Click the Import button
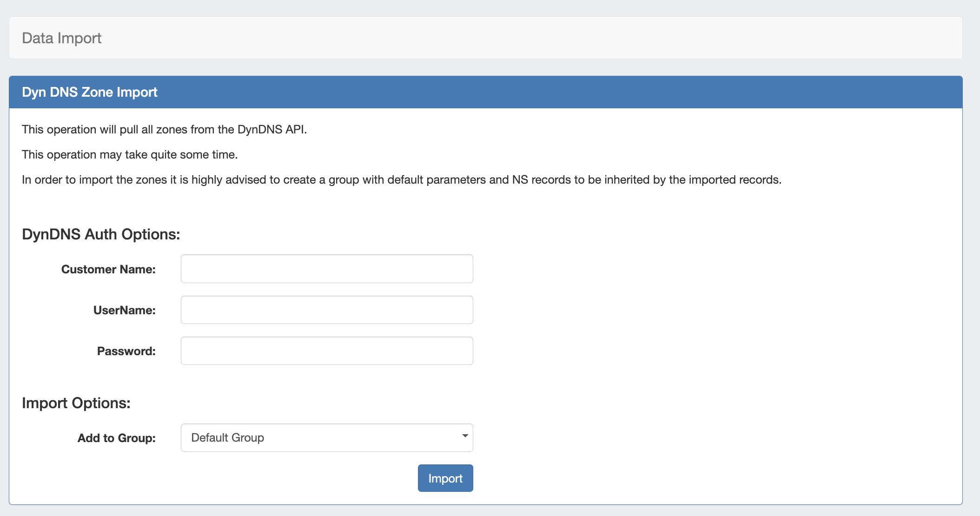 click(445, 478)
